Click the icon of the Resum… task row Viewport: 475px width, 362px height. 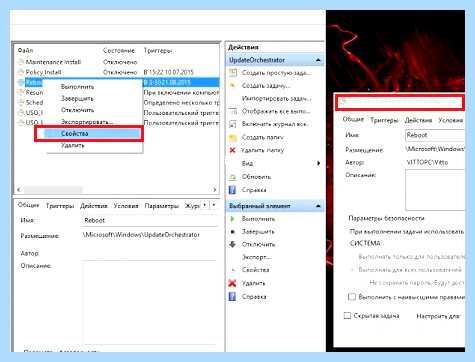tap(21, 92)
